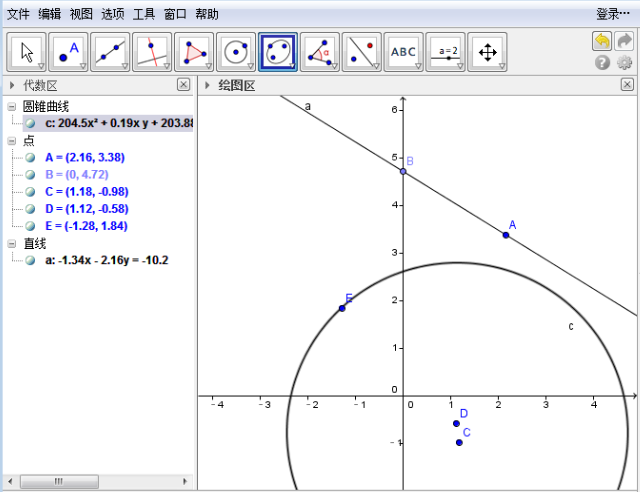Select the New Point tool
The height and width of the screenshot is (492, 640).
click(68, 52)
